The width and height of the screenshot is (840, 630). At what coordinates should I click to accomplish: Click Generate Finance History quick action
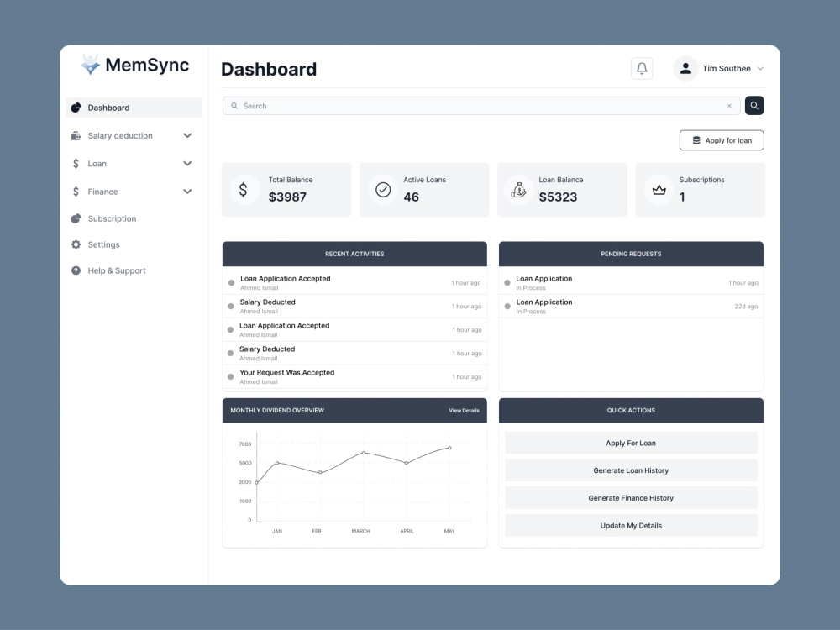(x=631, y=498)
